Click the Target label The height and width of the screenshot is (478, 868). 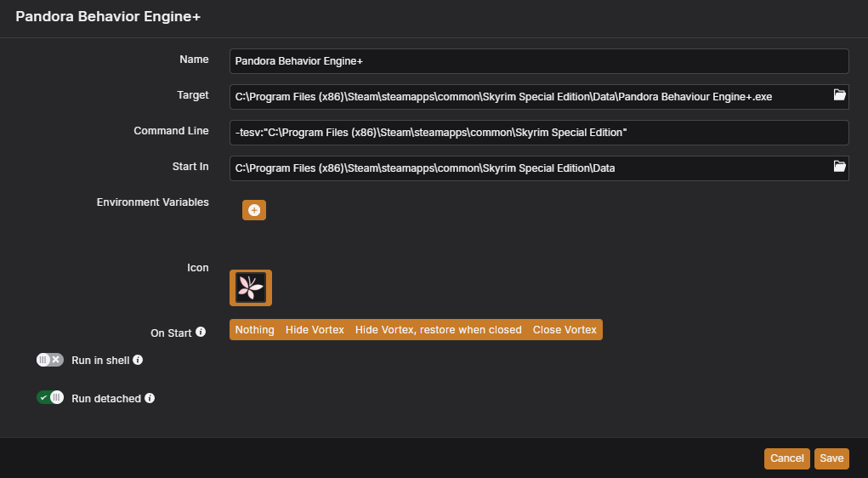click(193, 95)
